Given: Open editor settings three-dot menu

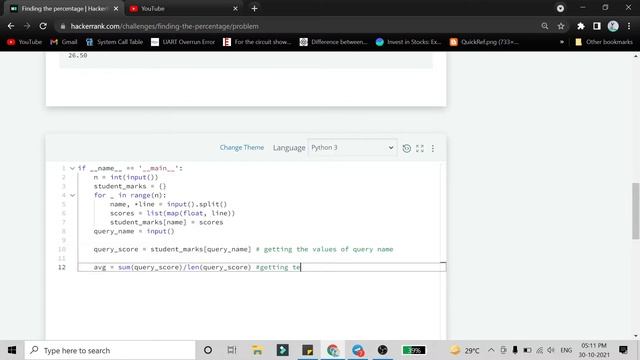Looking at the screenshot, I should [433, 148].
